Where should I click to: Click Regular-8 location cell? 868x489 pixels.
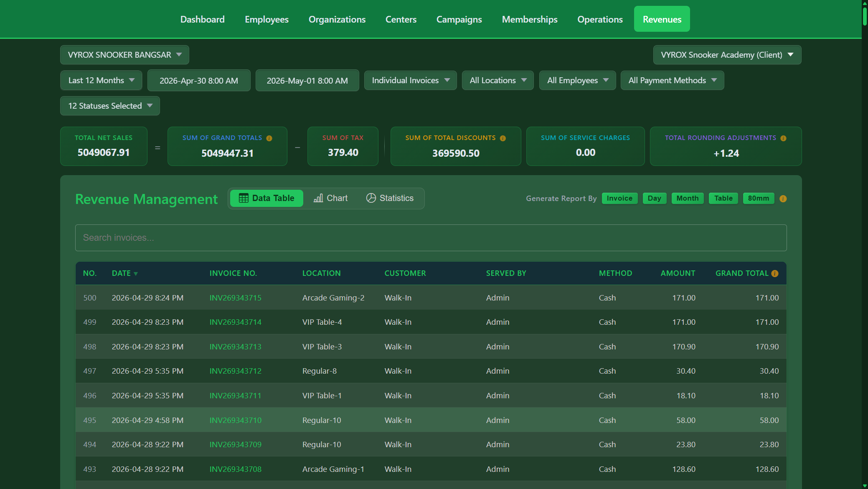pos(320,371)
